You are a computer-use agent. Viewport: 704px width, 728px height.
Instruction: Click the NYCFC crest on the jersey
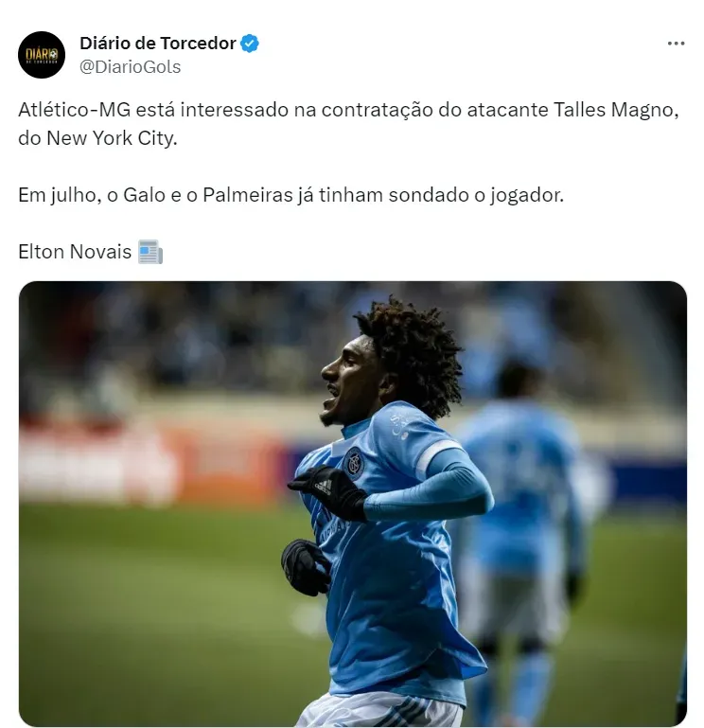[354, 461]
